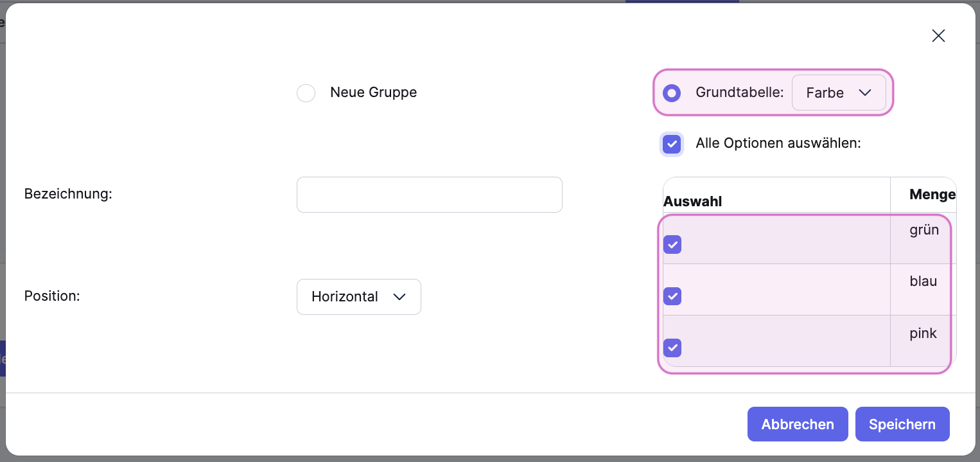Close the dialog with the X icon
This screenshot has width=980, height=462.
(x=938, y=36)
